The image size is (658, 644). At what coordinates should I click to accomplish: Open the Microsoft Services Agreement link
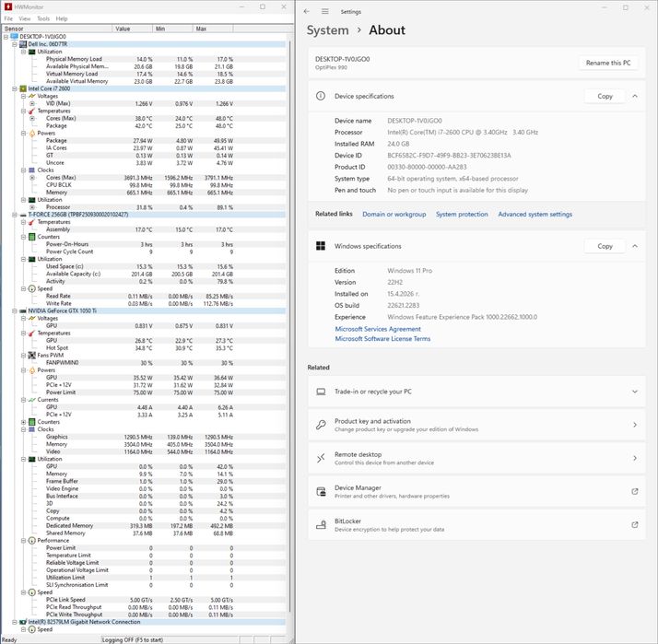(378, 329)
